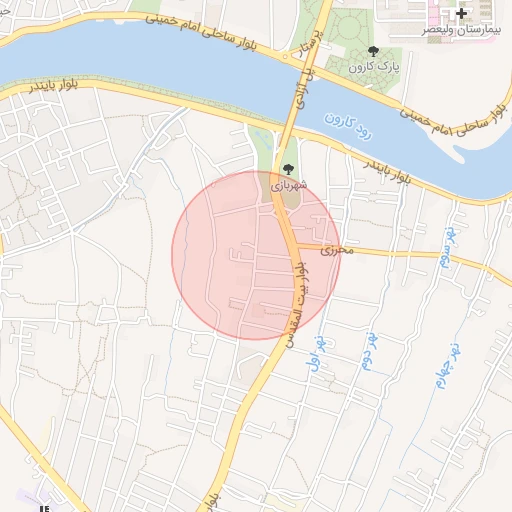Click the نهر سوم canal label

447,247
